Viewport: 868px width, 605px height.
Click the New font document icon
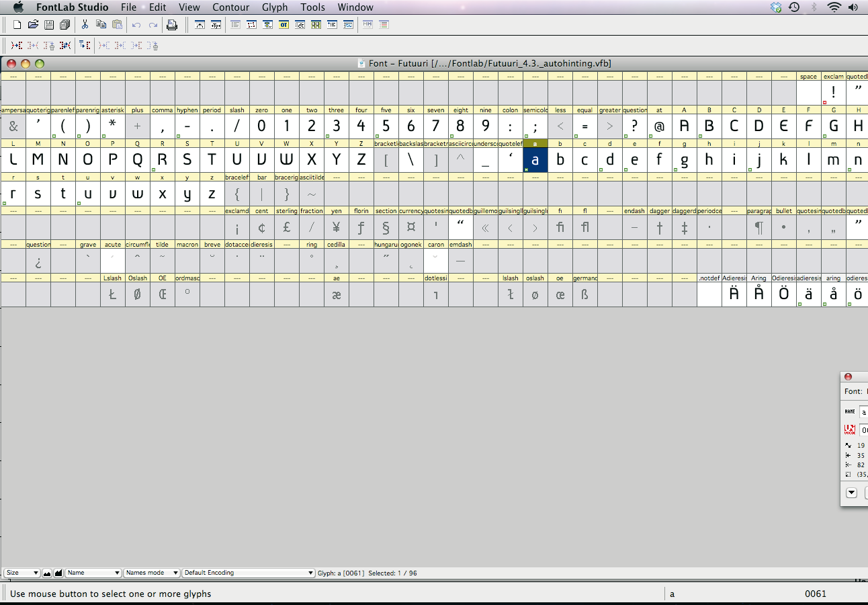click(x=17, y=25)
